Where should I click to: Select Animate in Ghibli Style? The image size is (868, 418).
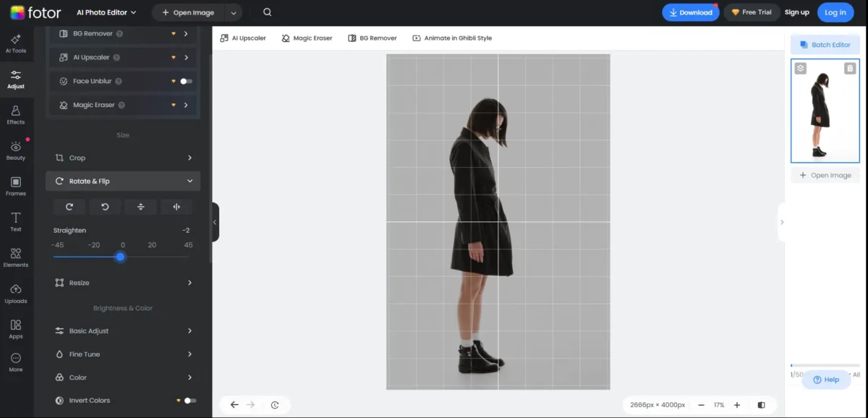point(452,38)
